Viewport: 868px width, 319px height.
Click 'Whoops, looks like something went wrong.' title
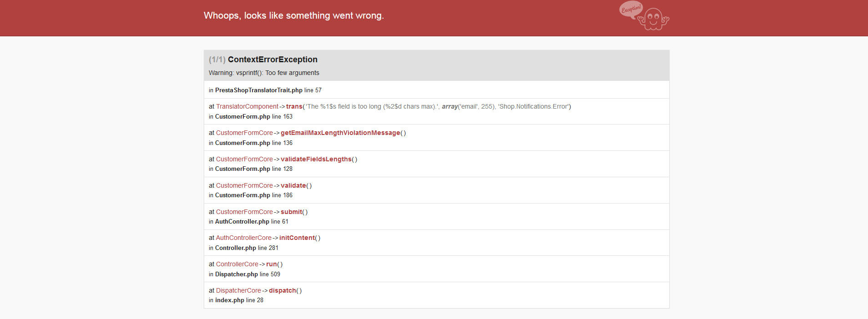[294, 15]
